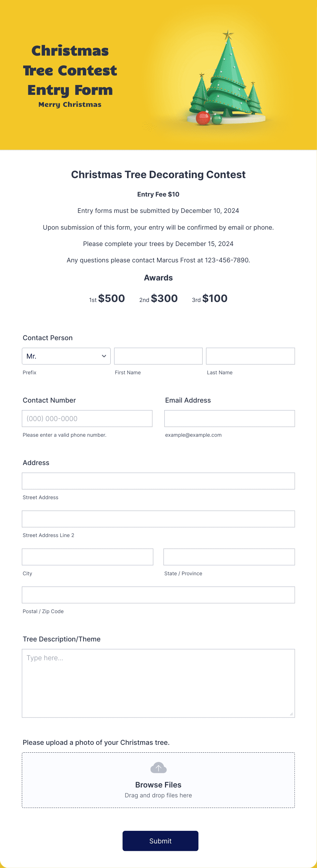Select the Contact Number phone field
Image resolution: width=317 pixels, height=868 pixels.
tap(87, 418)
